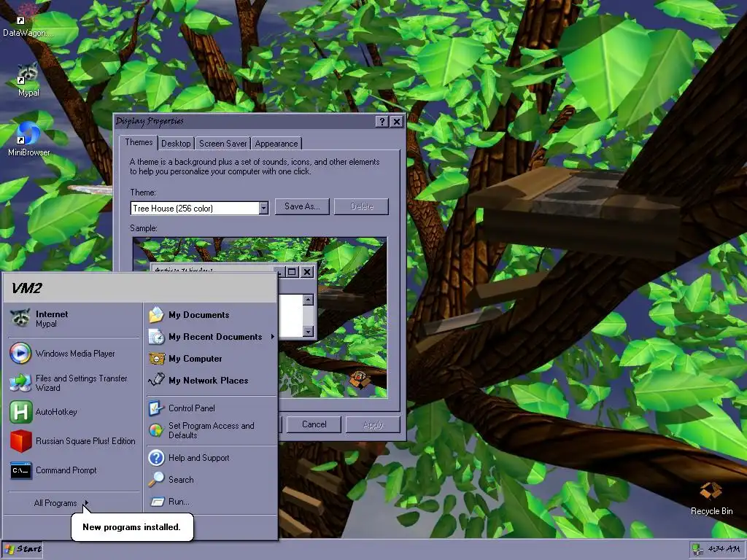Screen dimensions: 747x560
Task: Switch to the Desktop tab
Action: pyautogui.click(x=176, y=144)
